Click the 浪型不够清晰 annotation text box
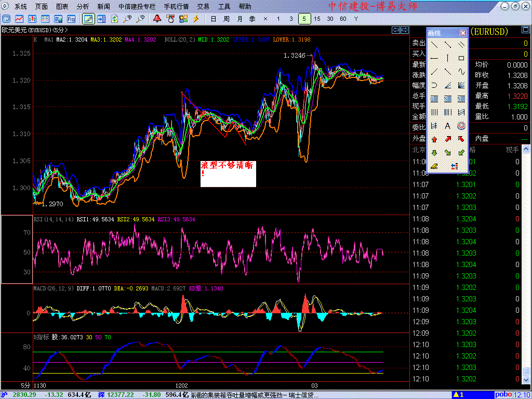Screen dimensions: 532x399 [228, 174]
